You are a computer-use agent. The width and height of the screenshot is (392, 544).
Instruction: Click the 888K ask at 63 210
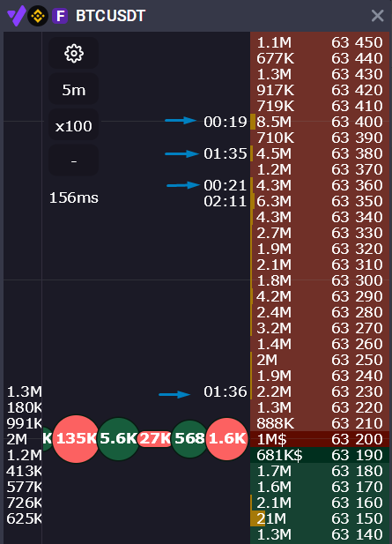tap(320, 423)
